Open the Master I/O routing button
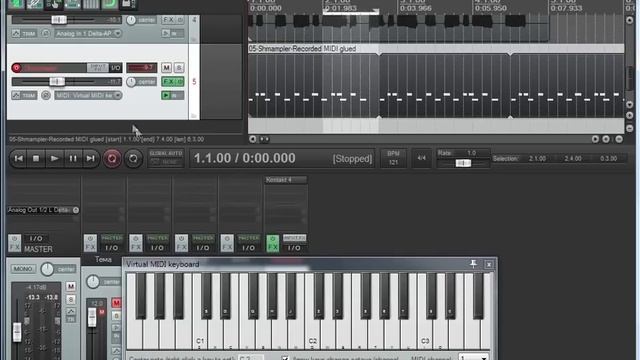Viewport: 640px width, 360px height. click(x=36, y=238)
